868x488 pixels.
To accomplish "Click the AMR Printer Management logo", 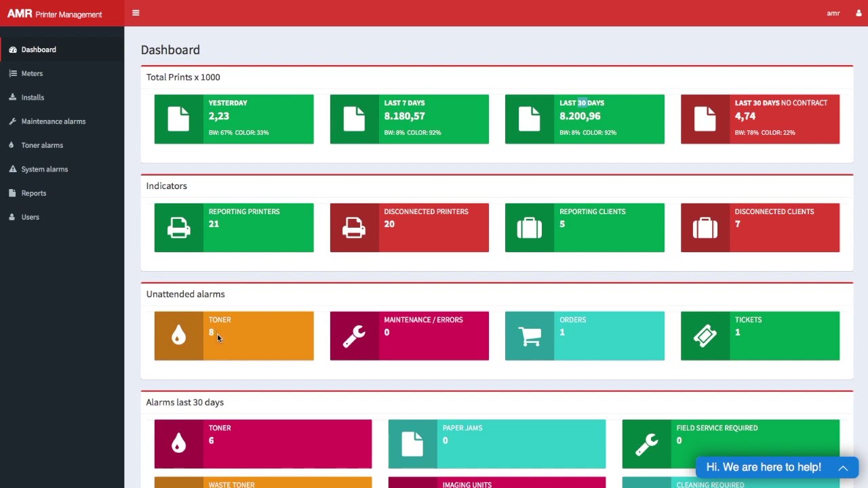I will [54, 14].
